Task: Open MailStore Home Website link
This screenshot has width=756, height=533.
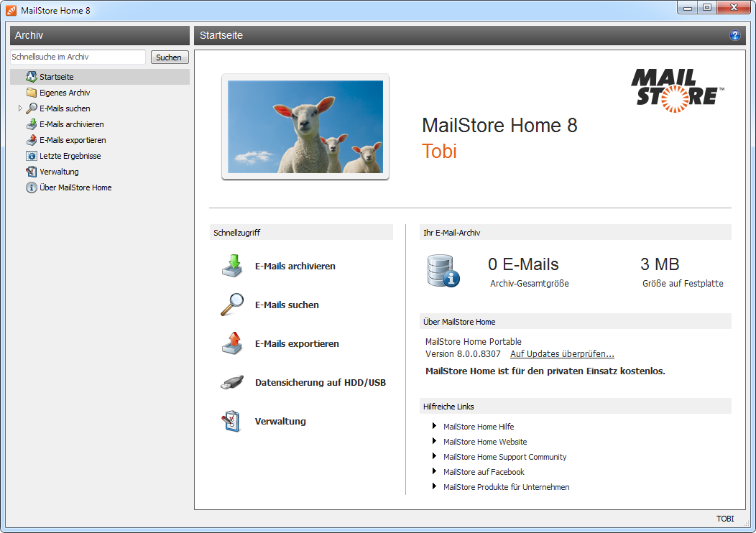Action: pyautogui.click(x=485, y=442)
